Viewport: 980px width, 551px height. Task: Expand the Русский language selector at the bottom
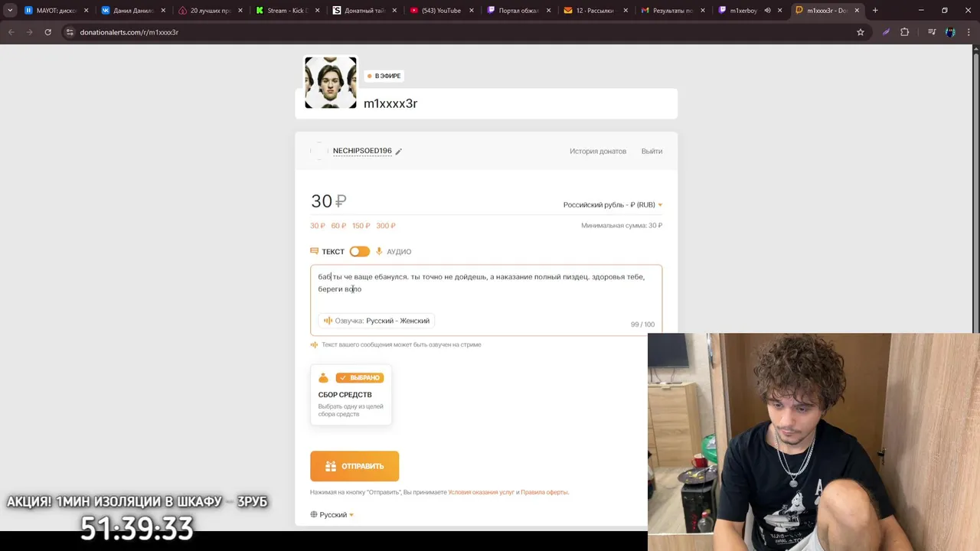332,515
